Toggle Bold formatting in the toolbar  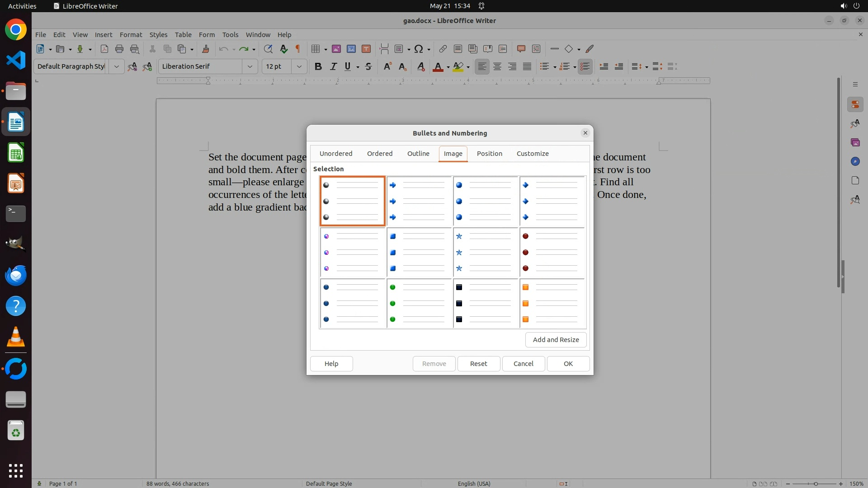click(318, 66)
